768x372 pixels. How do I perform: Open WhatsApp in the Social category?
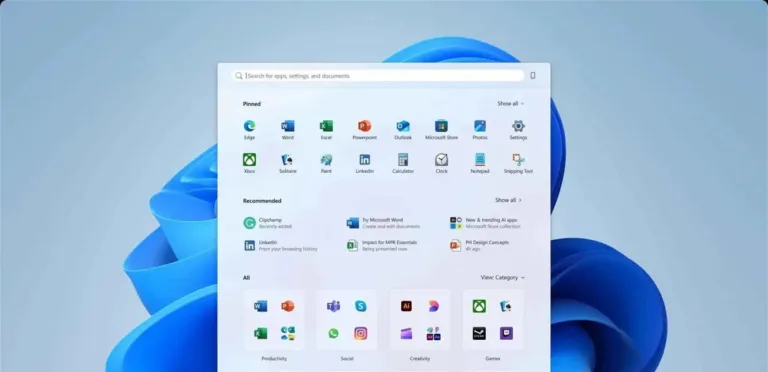coord(334,333)
